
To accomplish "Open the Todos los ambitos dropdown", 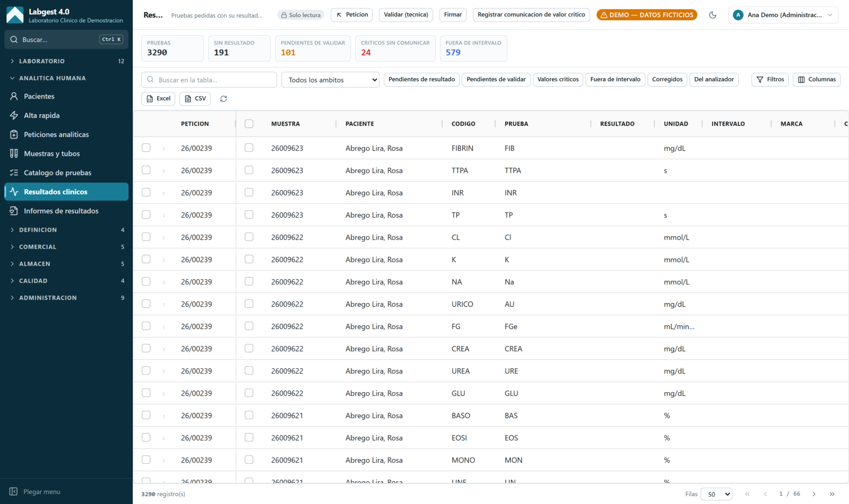I will pyautogui.click(x=330, y=80).
